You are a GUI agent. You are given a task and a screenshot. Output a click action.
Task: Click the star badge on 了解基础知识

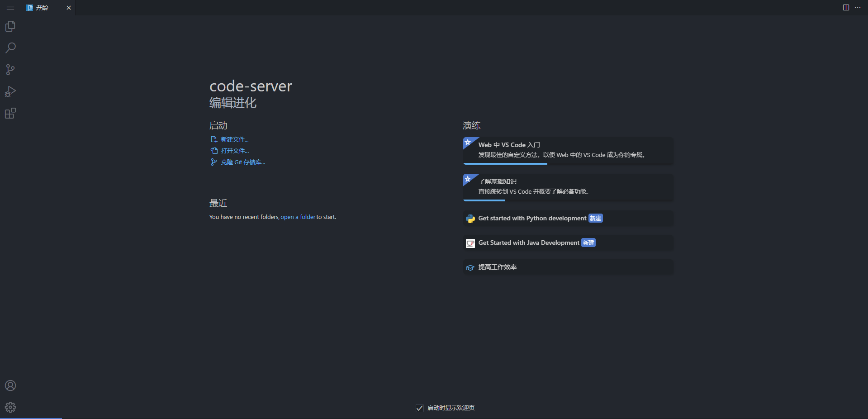click(468, 179)
